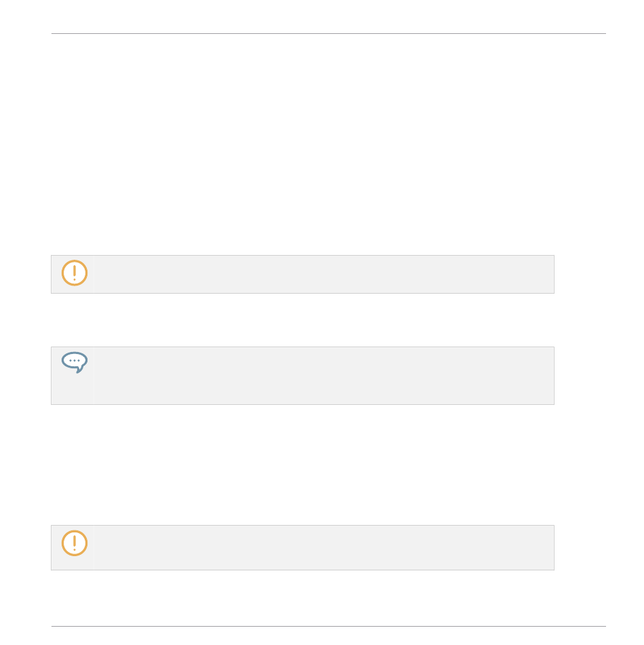Click the upper orange exclamation warning icon
644x645 pixels.
point(75,273)
